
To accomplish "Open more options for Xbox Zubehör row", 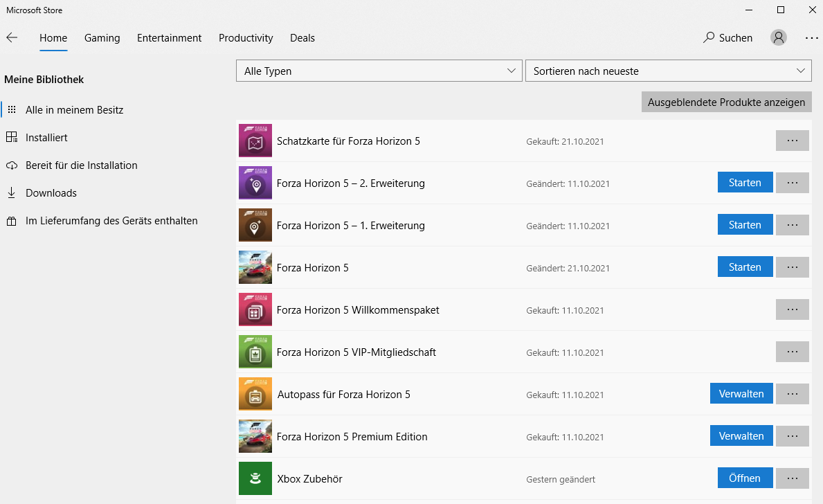I will (792, 478).
